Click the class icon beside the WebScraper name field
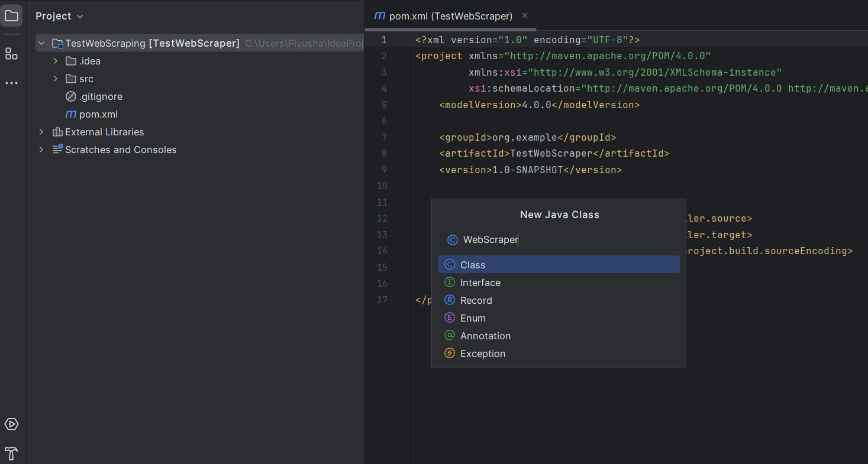The height and width of the screenshot is (464, 868). pyautogui.click(x=453, y=239)
